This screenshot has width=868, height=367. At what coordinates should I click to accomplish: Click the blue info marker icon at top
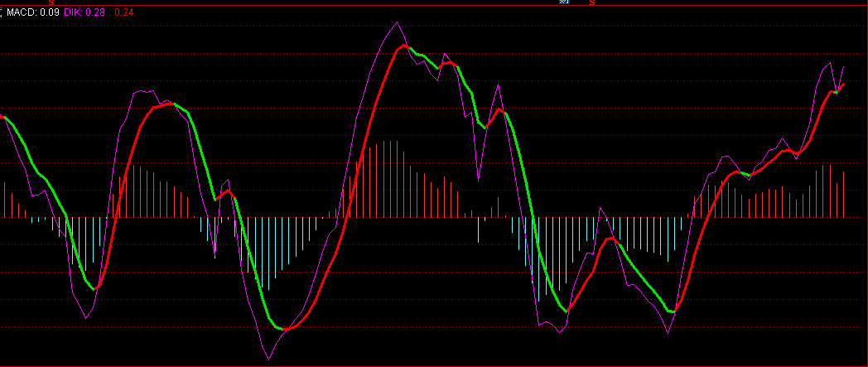[564, 2]
